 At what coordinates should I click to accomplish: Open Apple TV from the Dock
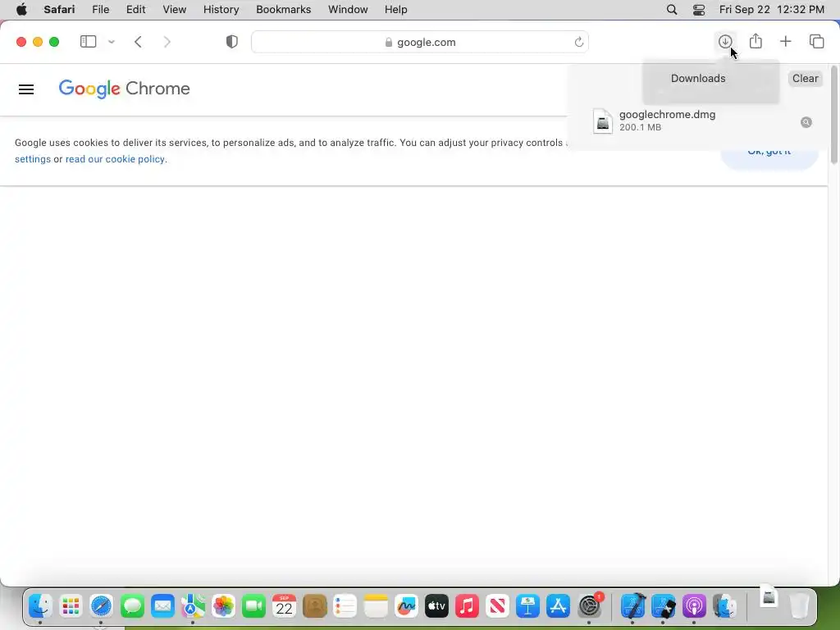coord(436,606)
